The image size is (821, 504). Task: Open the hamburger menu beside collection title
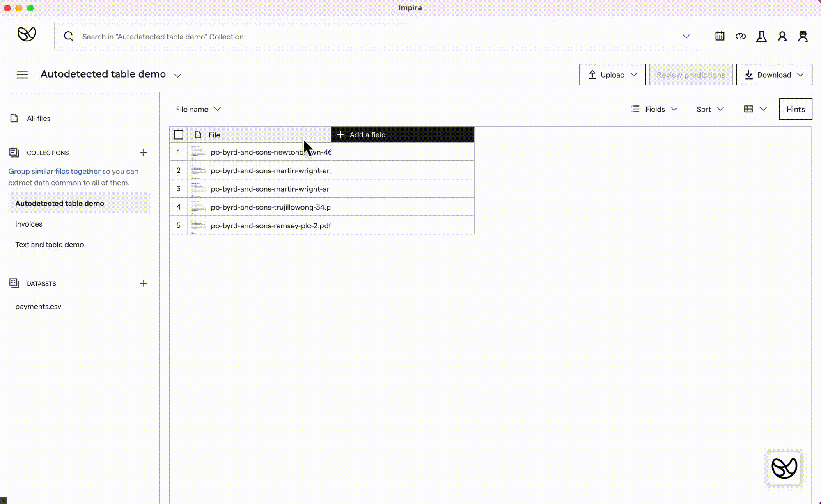tap(22, 74)
